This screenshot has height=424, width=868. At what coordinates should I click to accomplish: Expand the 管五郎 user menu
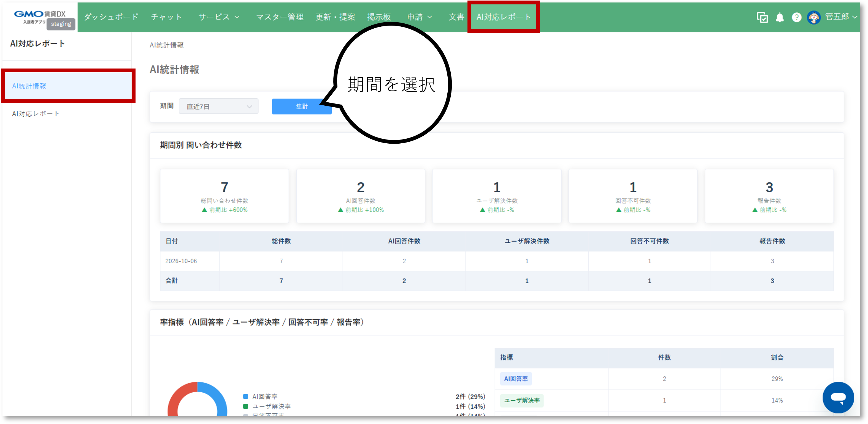pyautogui.click(x=841, y=17)
